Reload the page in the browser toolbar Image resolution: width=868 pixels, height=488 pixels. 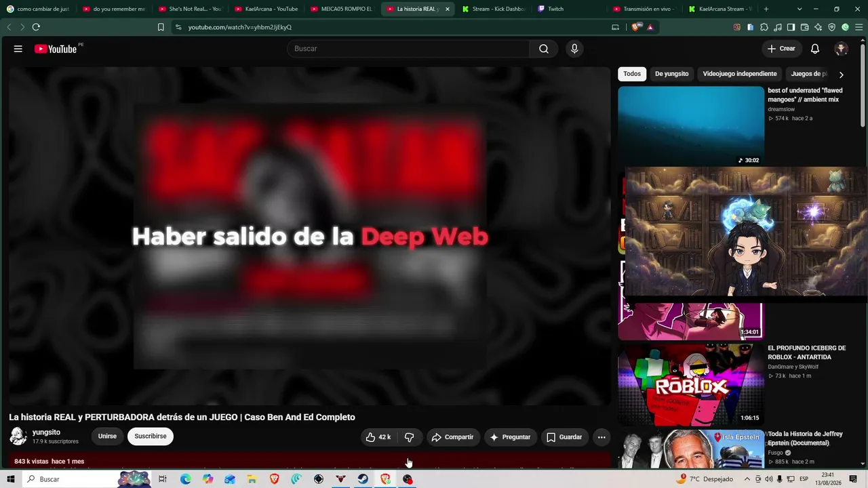36,27
